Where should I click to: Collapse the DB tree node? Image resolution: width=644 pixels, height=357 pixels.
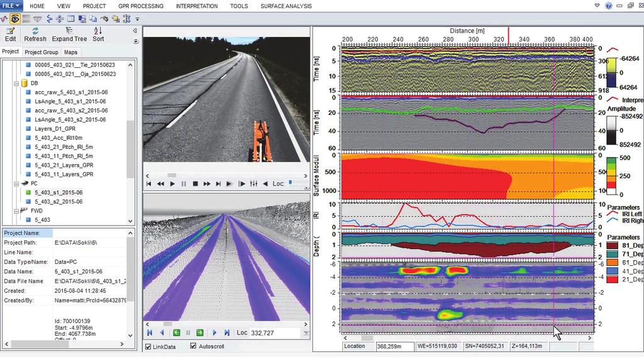pos(16,84)
